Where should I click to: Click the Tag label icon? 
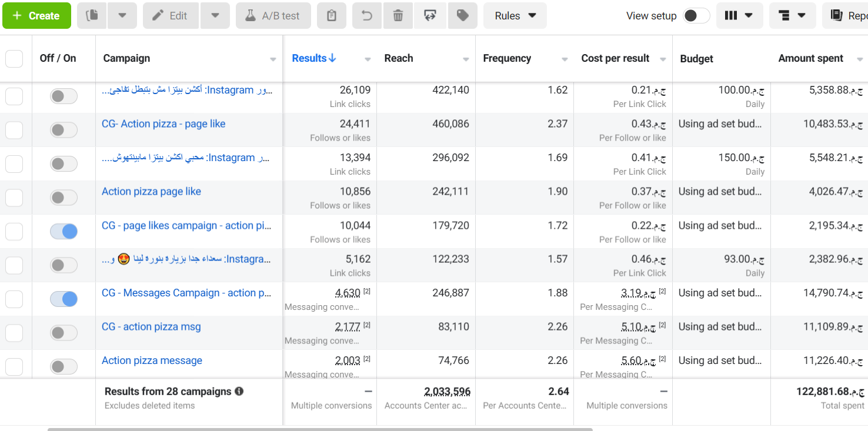pos(463,16)
